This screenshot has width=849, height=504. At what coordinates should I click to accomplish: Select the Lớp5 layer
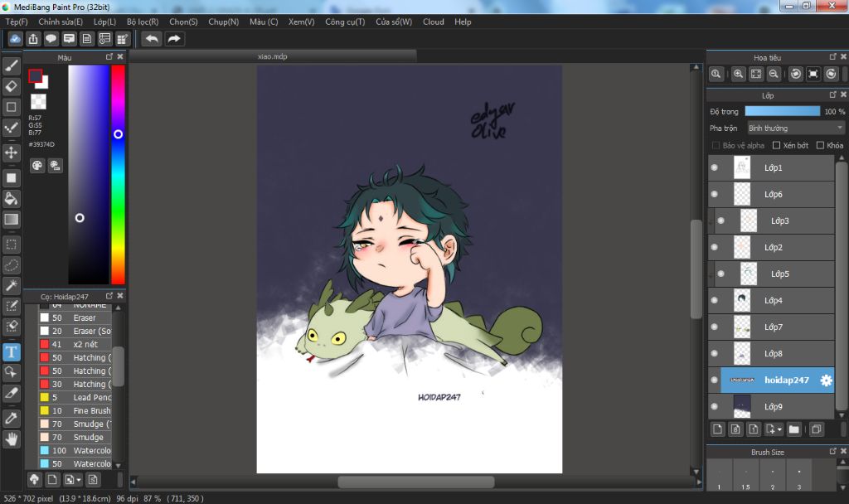(x=778, y=274)
